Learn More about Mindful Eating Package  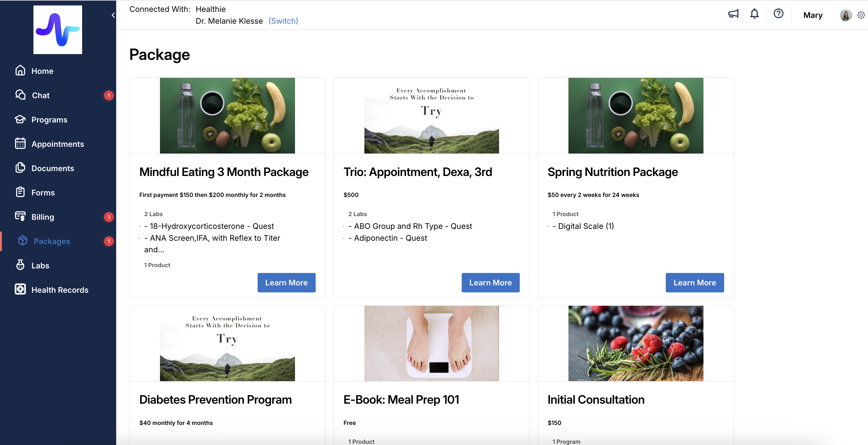click(x=286, y=282)
